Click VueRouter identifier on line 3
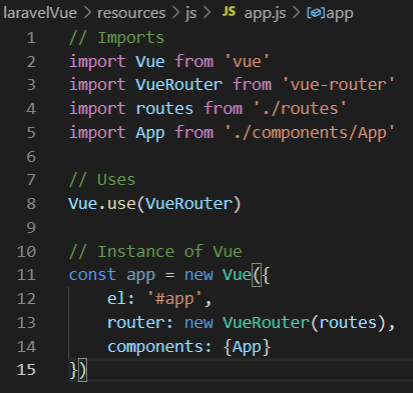 pos(179,85)
